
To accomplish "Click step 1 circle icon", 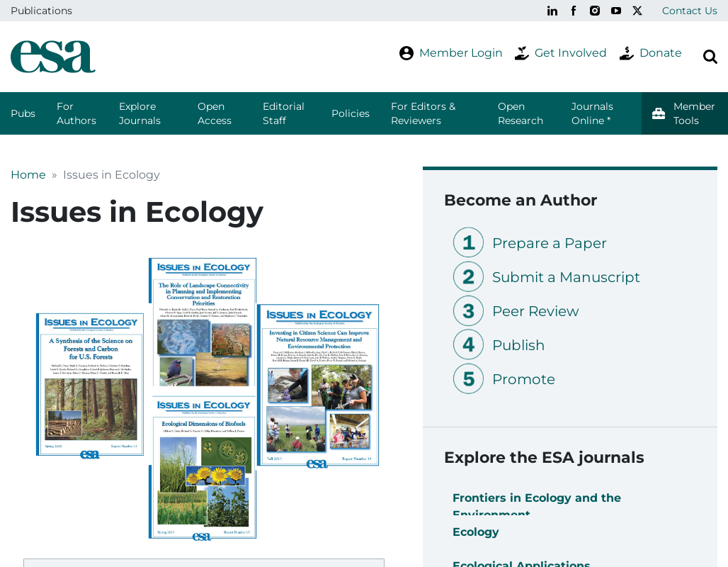I will 469,242.
